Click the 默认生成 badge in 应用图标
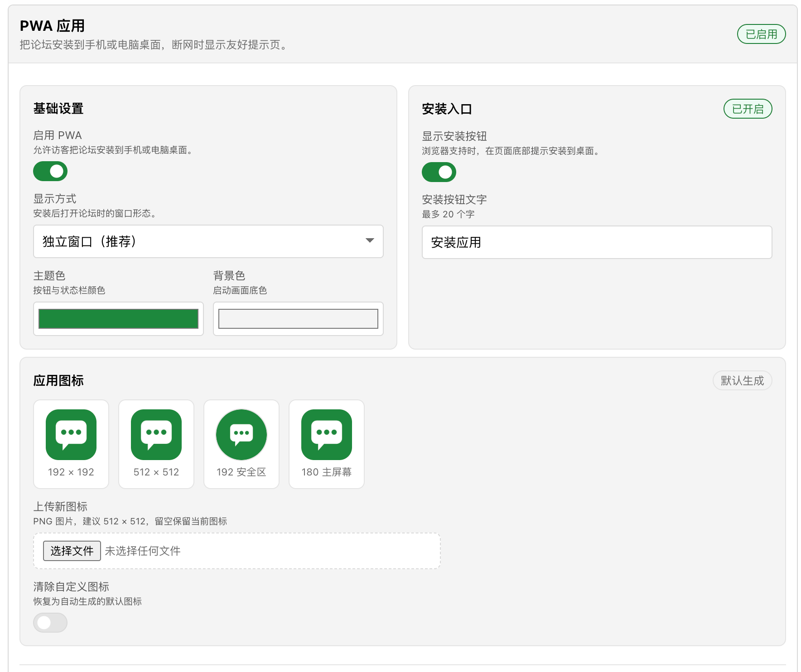 (x=742, y=380)
